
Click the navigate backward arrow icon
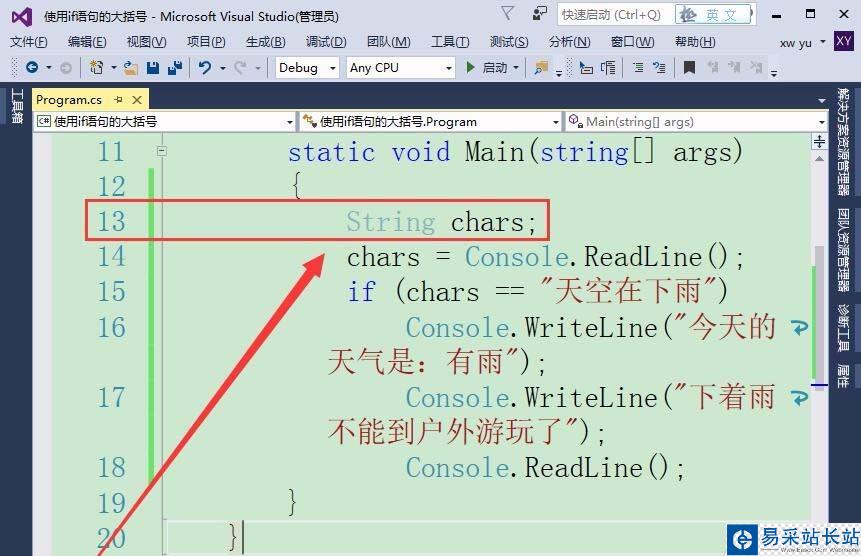coord(32,68)
